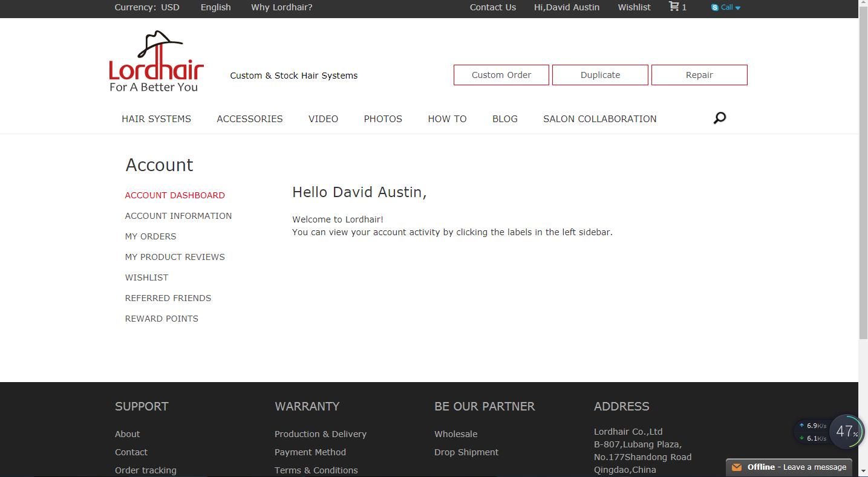Click the WARRANTY footer heading

(307, 406)
